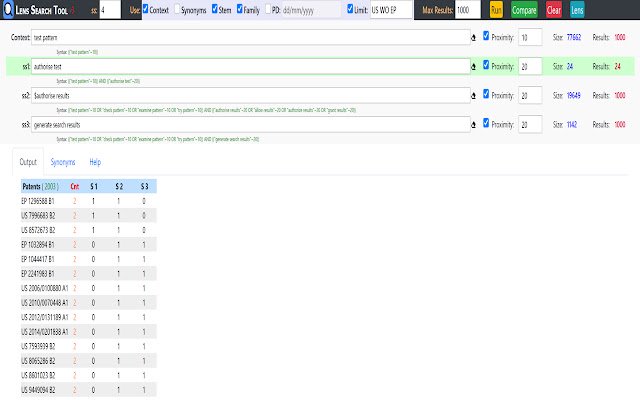Viewport: 640px width, 400px height.
Task: Toggle the Family checkbox
Action: [240, 9]
